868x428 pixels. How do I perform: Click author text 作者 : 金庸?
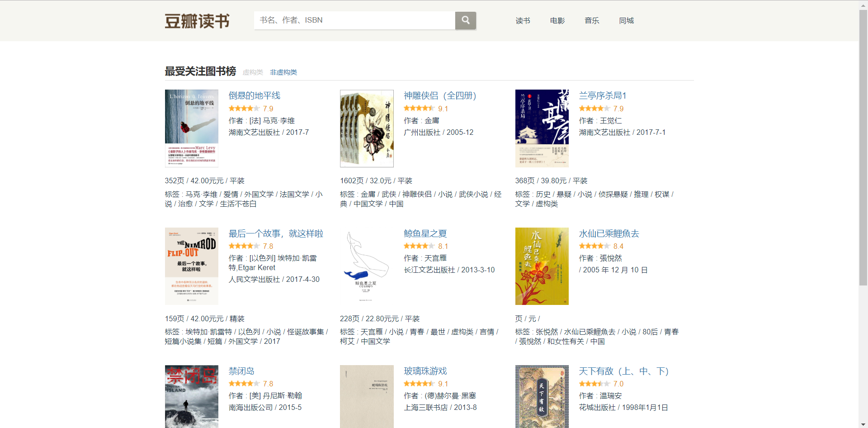click(x=421, y=120)
